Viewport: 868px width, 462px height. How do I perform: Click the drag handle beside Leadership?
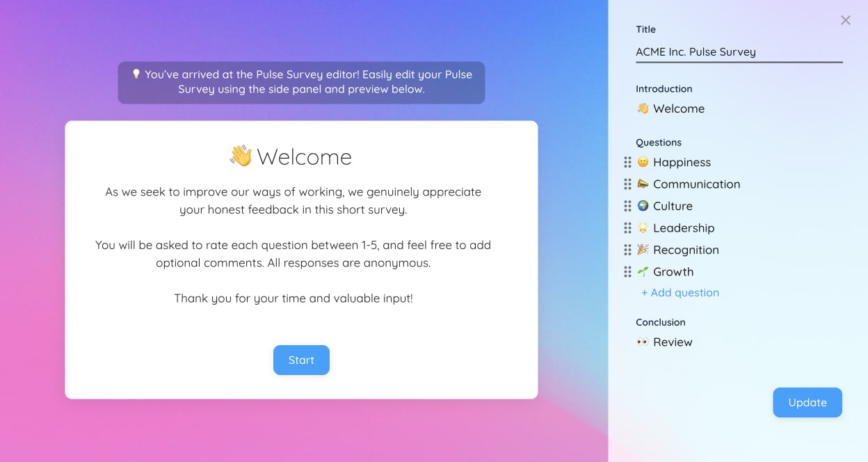[627, 228]
